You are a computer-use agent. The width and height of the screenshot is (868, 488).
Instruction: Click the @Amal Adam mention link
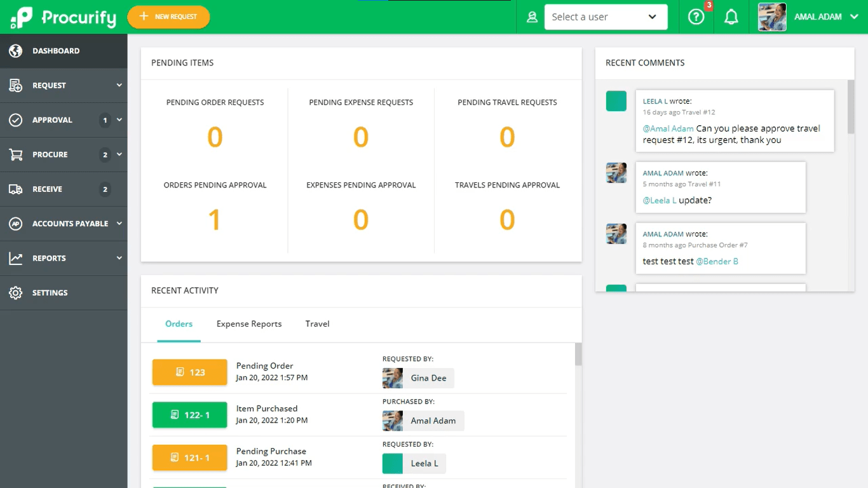click(668, 128)
